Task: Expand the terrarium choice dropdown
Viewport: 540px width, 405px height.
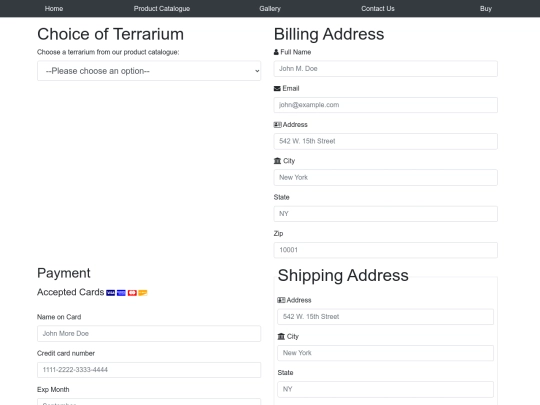Action: tap(149, 71)
